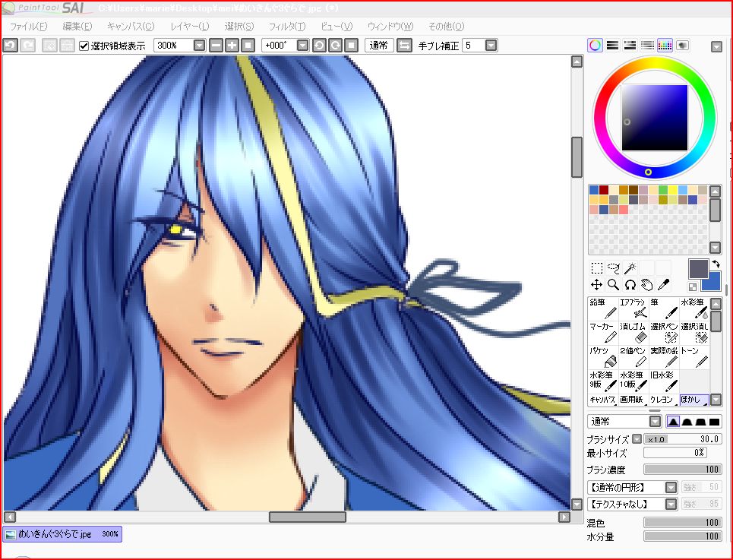Image resolution: width=733 pixels, height=560 pixels.
Task: Select the eyedropper color picker tool
Action: coord(664,285)
